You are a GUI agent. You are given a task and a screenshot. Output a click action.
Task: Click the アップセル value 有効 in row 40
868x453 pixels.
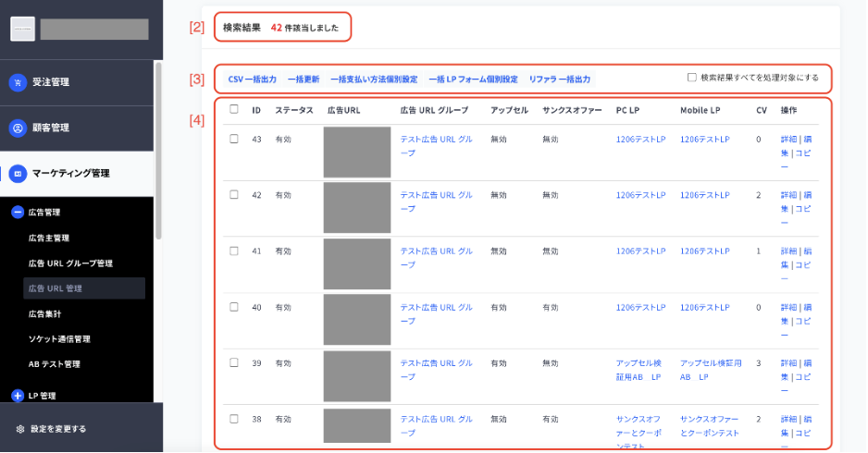pos(498,308)
